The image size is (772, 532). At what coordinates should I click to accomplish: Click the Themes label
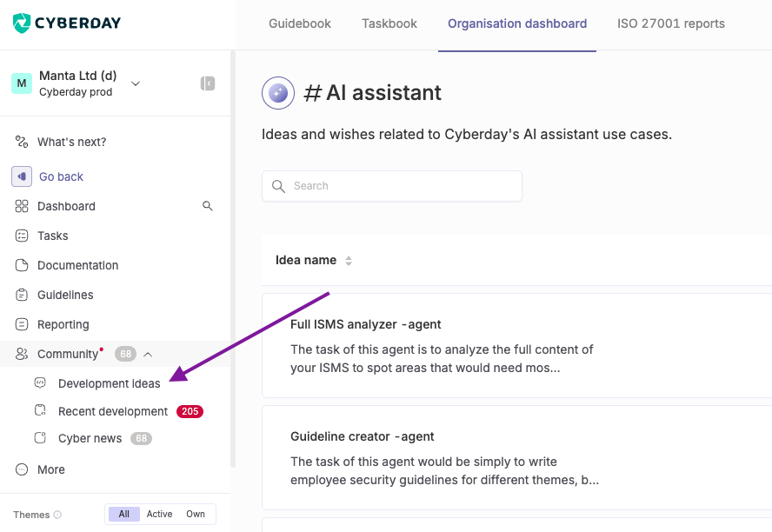pos(31,515)
